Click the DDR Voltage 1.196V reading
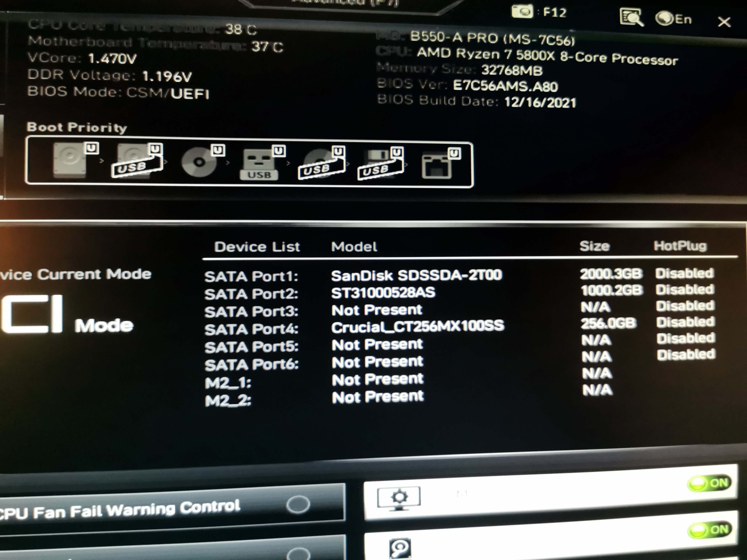Image resolution: width=747 pixels, height=560 pixels. [x=110, y=75]
